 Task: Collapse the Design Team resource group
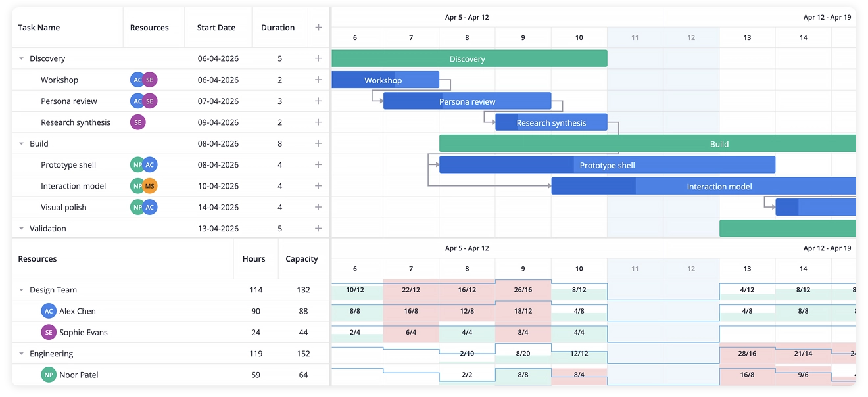[x=21, y=290]
